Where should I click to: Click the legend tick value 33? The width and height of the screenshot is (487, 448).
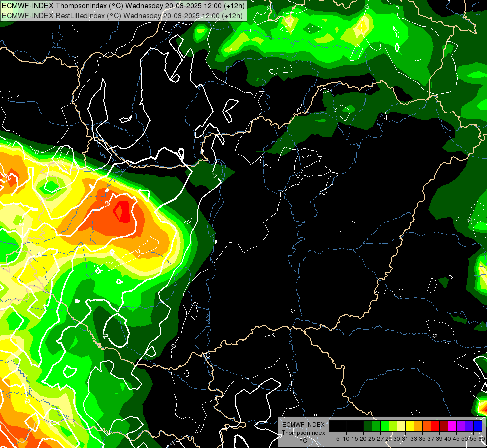click(x=414, y=439)
